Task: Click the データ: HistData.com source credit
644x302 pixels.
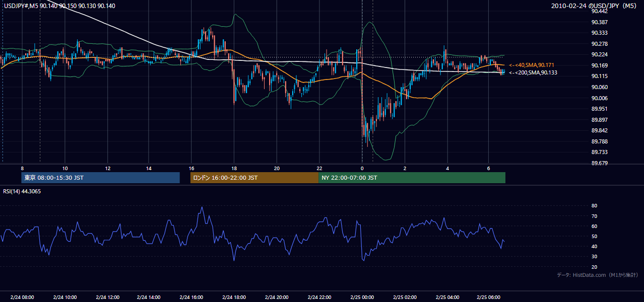Action: (x=597, y=275)
